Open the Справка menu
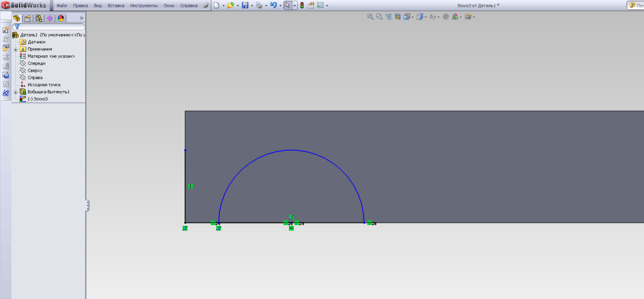This screenshot has width=644, height=299. click(x=189, y=5)
